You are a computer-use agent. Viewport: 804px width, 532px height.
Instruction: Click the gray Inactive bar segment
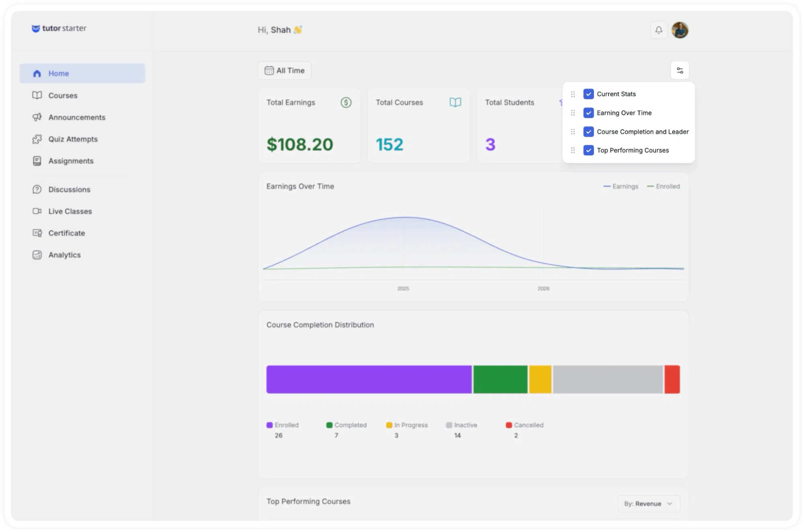coord(608,379)
